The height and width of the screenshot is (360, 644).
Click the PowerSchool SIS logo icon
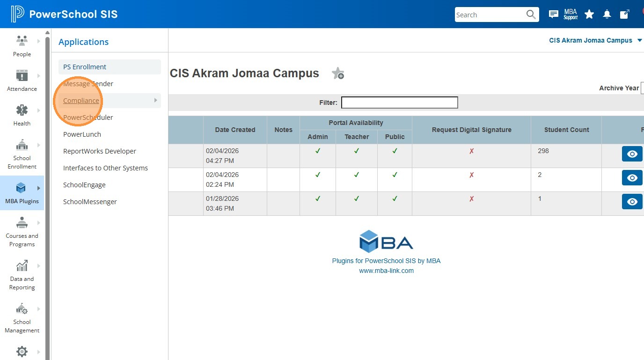pyautogui.click(x=17, y=14)
